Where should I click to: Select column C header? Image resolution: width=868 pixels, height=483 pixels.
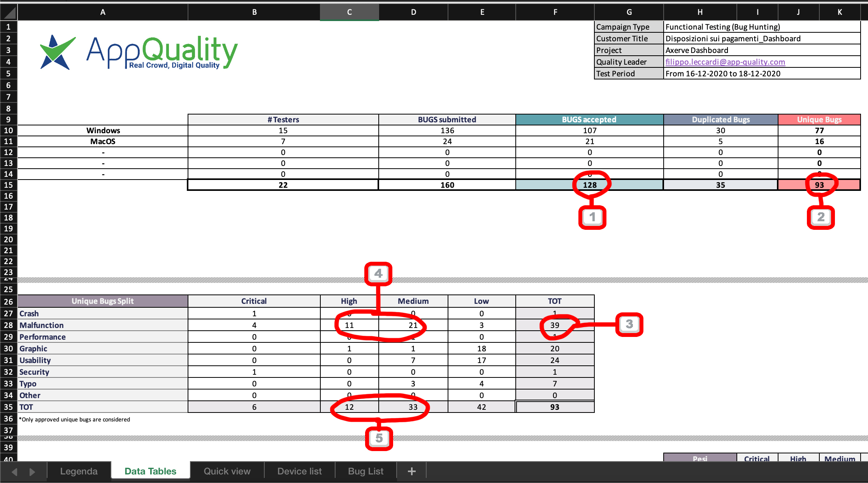[350, 12]
